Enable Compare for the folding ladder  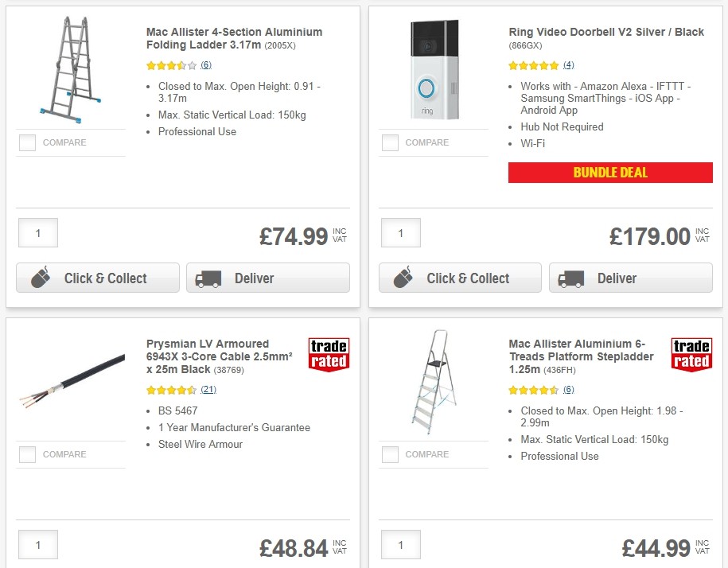click(26, 142)
